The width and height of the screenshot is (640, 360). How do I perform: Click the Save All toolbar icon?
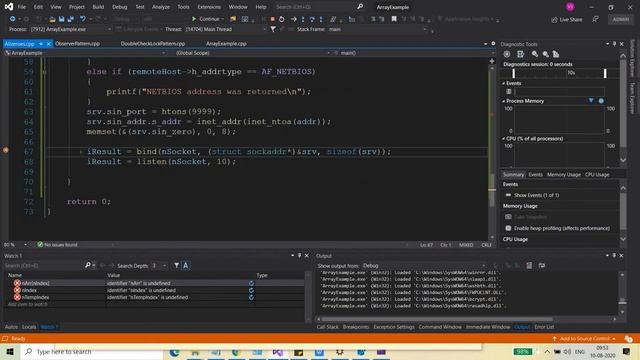coord(70,19)
